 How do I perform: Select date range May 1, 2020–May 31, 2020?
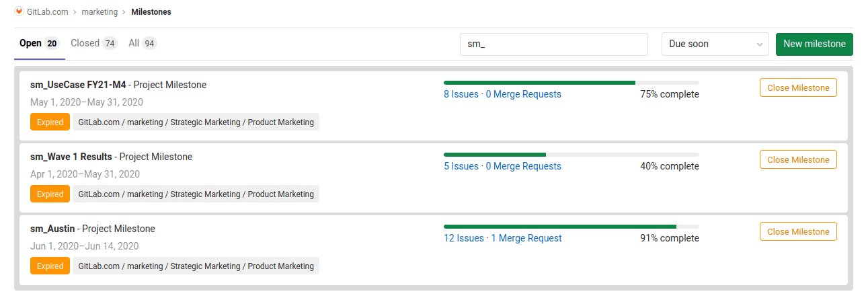click(87, 102)
